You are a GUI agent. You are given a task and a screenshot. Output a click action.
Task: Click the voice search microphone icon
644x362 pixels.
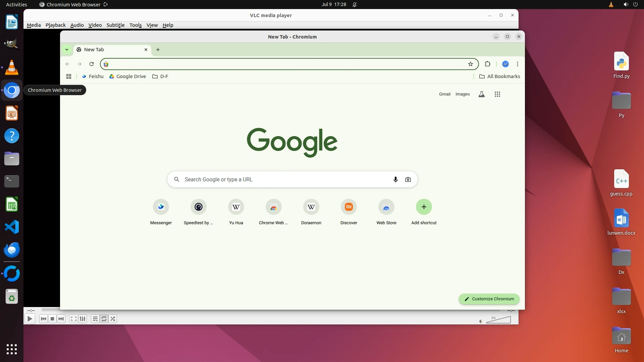point(395,179)
